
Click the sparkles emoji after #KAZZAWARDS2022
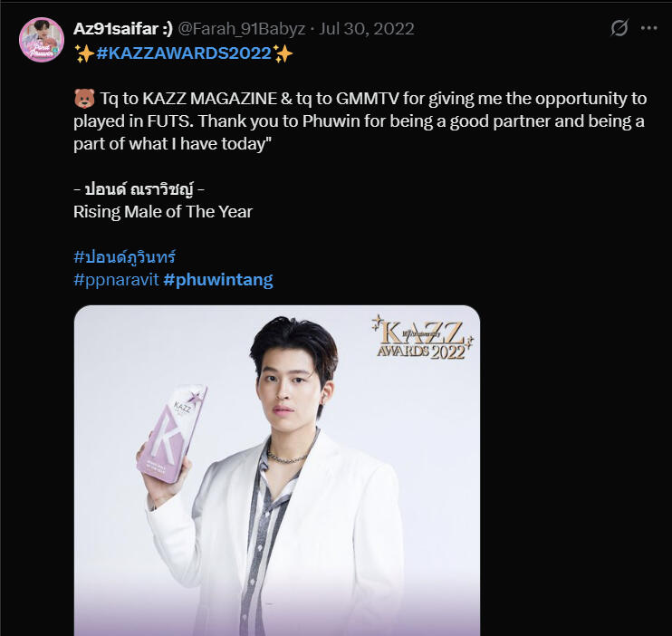(x=283, y=53)
